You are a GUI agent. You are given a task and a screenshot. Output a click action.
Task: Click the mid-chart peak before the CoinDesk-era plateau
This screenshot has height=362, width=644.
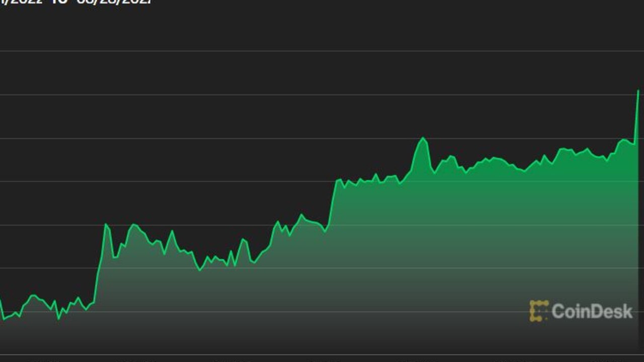coord(423,138)
